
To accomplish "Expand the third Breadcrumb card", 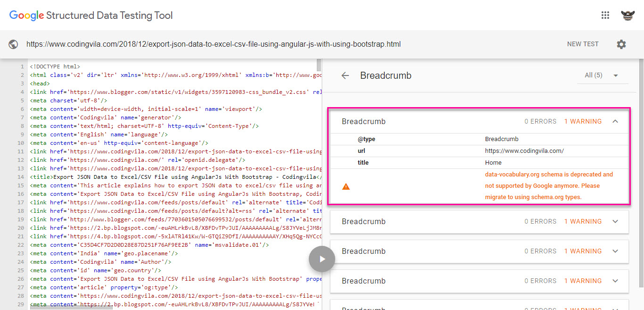I will 615,251.
